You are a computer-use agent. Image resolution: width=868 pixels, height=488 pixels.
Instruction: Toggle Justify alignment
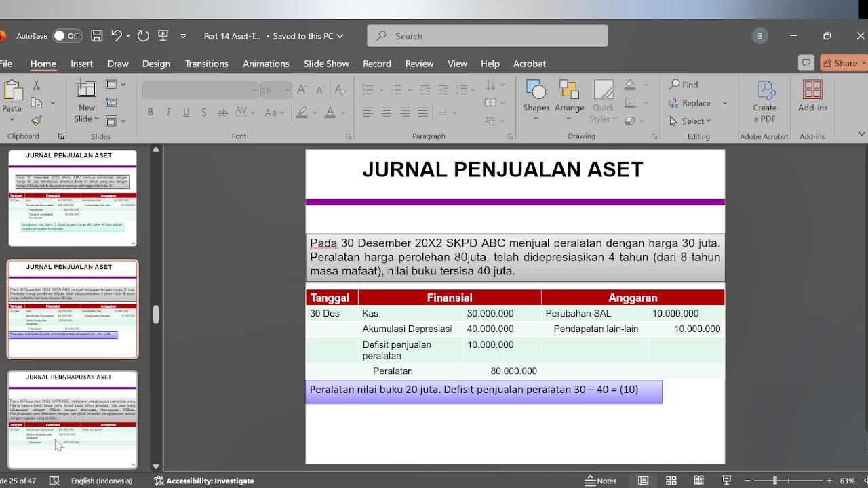422,113
